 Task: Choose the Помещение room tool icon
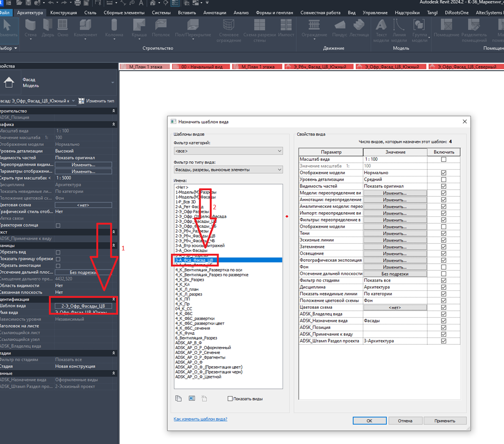coord(446,25)
